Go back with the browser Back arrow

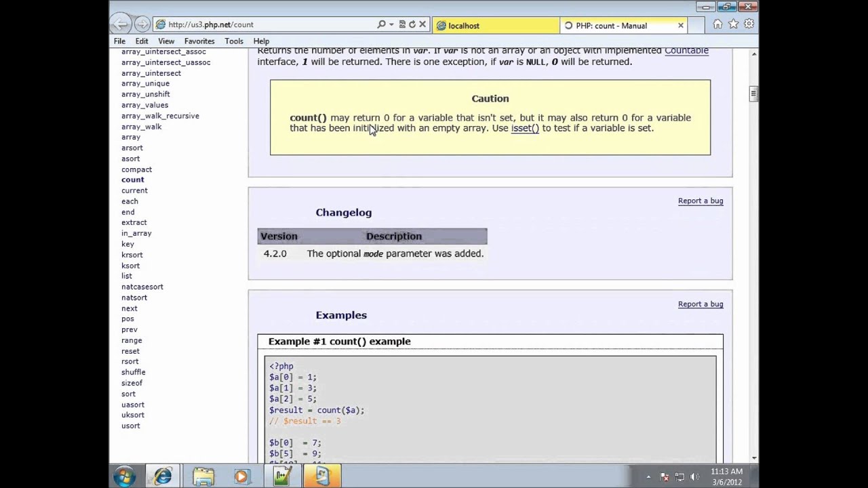pyautogui.click(x=121, y=24)
